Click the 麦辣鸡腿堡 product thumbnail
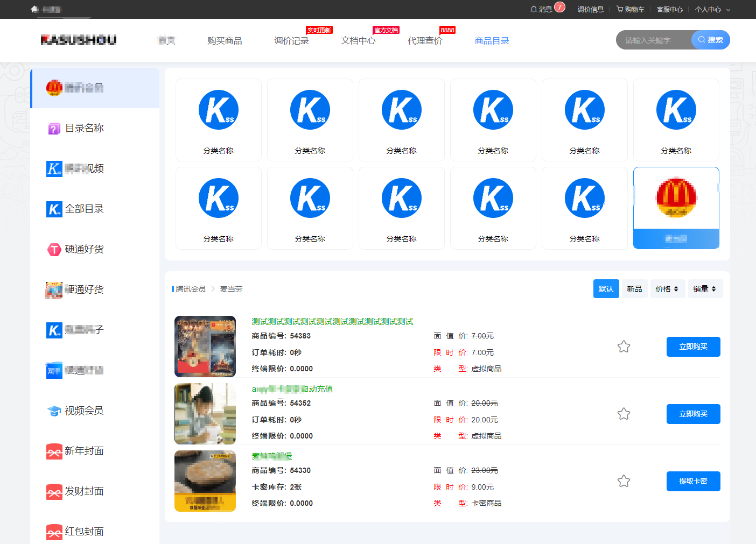 (x=205, y=481)
